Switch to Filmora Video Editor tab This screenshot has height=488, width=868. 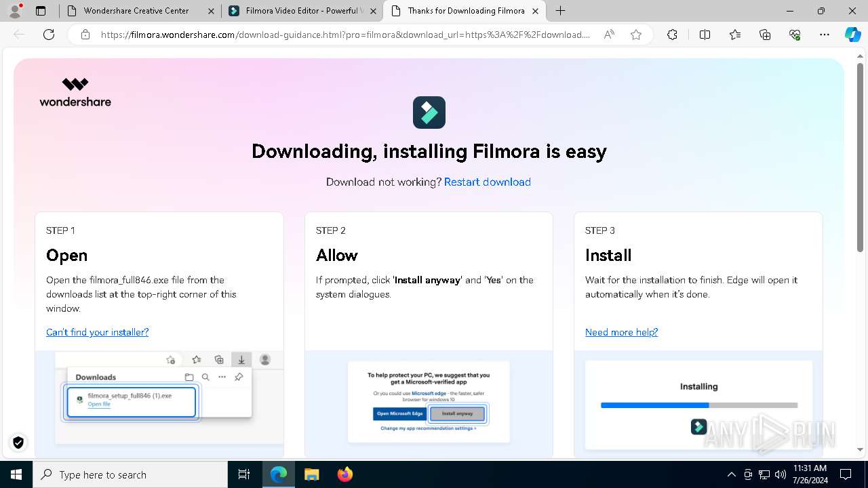coord(302,11)
